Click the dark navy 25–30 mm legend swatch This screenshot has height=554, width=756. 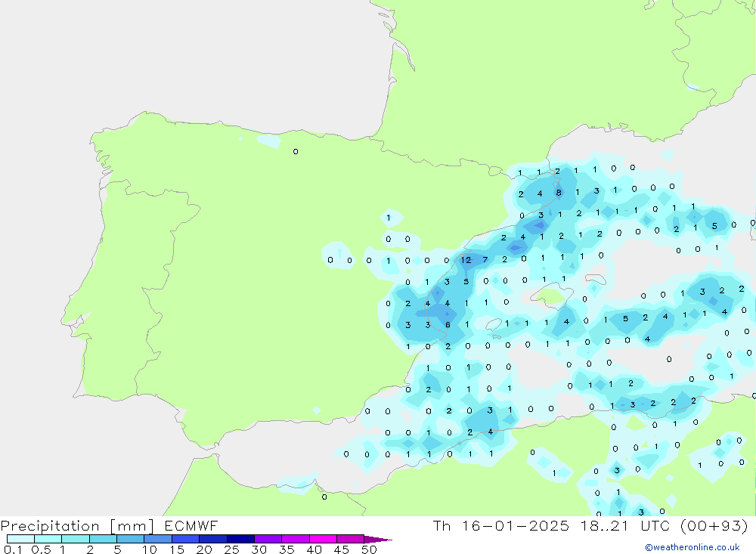(240, 540)
